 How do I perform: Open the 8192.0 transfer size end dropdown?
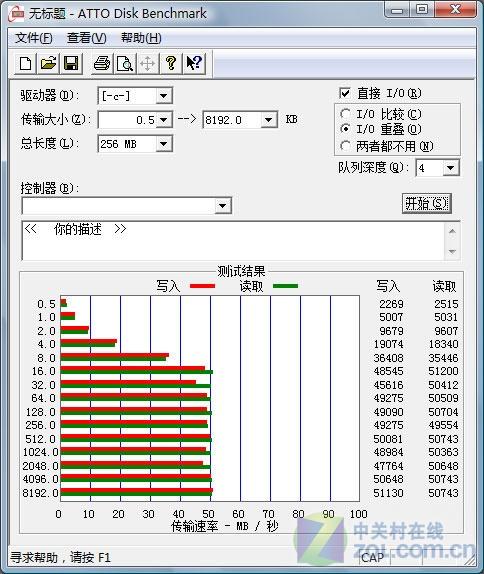[268, 120]
